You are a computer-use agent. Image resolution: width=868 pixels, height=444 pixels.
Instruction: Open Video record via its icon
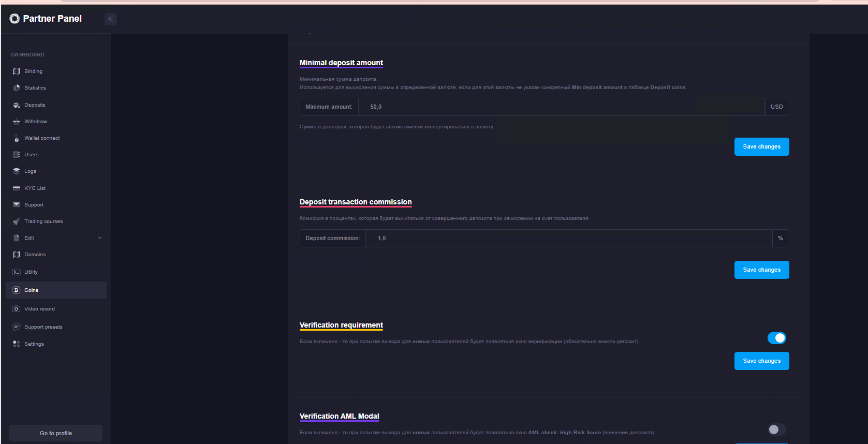coord(16,309)
